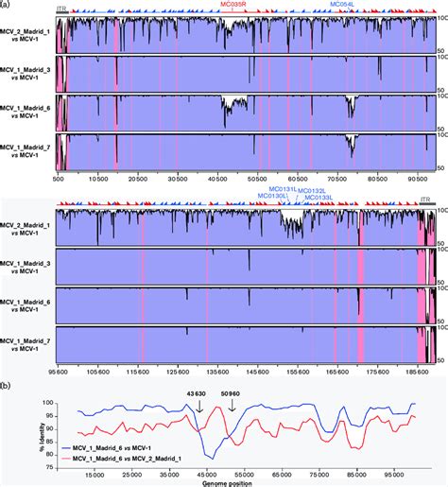Click the Genome position x-axis title
The image size is (448, 487).
[227, 483]
